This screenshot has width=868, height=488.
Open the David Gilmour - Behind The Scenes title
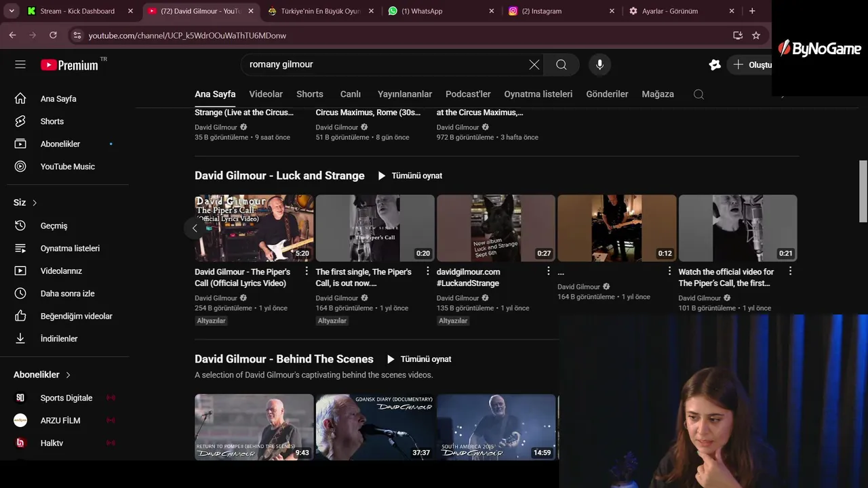click(x=284, y=359)
